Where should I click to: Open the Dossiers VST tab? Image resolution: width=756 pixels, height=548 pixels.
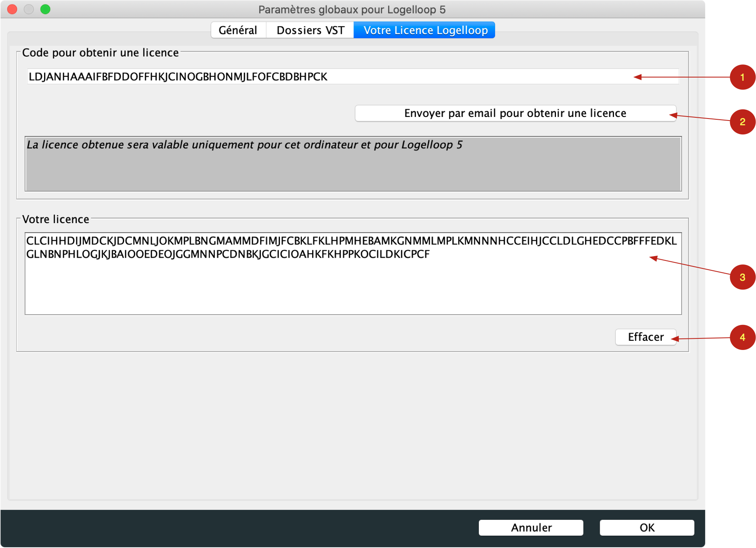click(310, 30)
